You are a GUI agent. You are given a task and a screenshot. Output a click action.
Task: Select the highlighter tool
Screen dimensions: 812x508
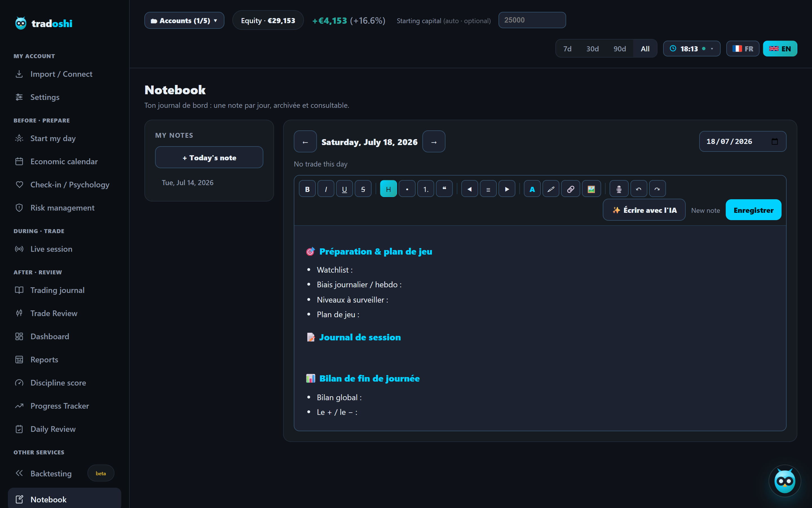tap(551, 189)
